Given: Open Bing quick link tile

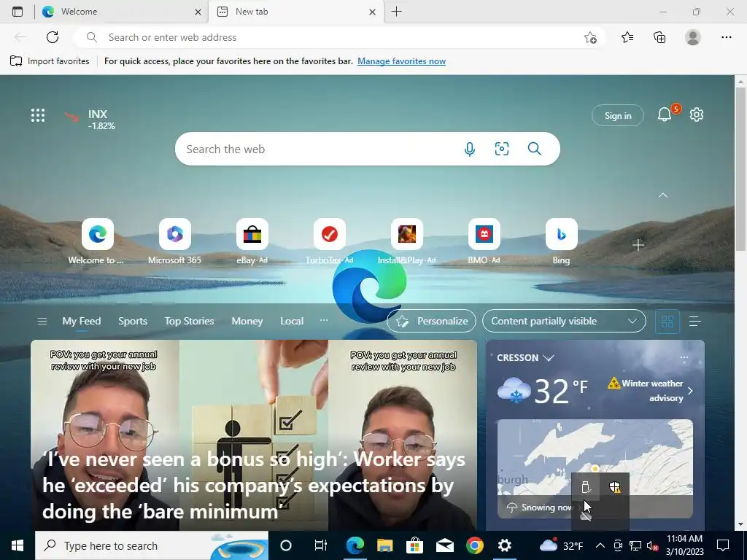Looking at the screenshot, I should [561, 234].
